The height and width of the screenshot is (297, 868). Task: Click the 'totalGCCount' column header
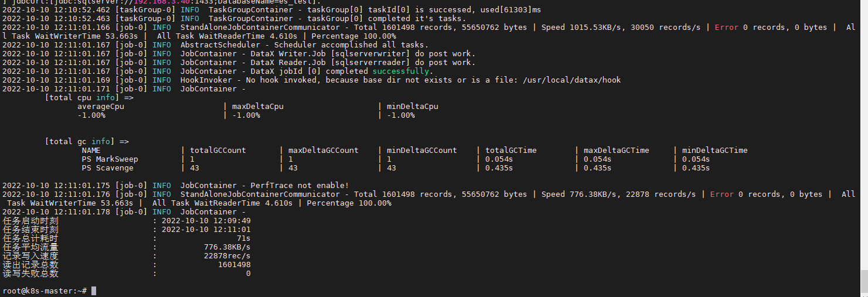(x=218, y=151)
